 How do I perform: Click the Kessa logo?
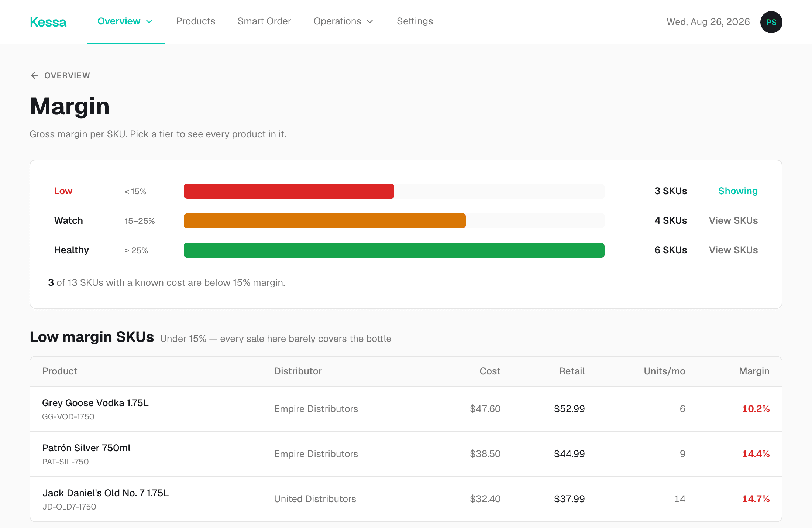(x=48, y=22)
